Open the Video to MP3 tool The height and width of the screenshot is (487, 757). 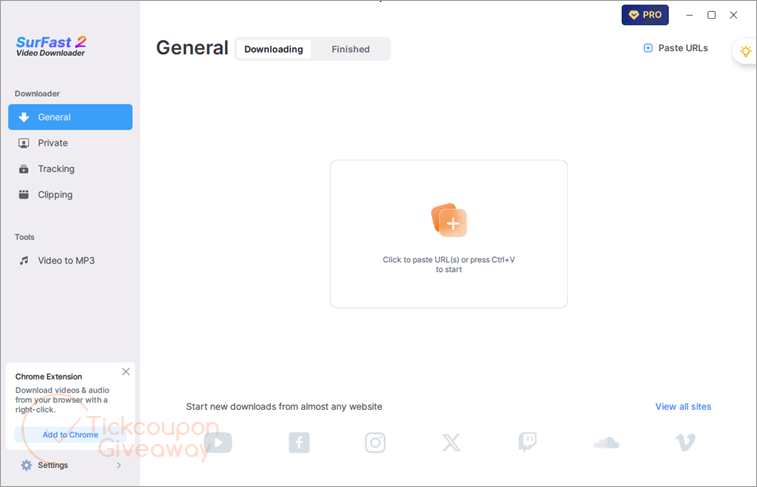70,261
